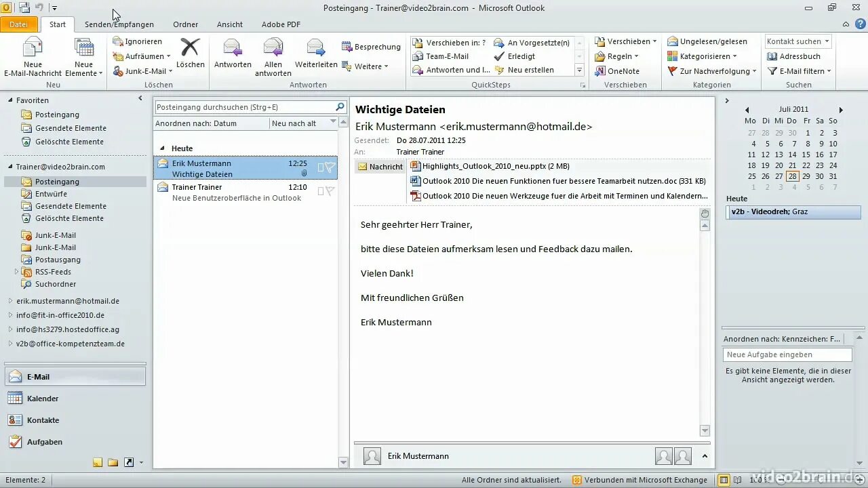Open Zur Nachverfolgung flag menu
The width and height of the screenshot is (868, 488).
coord(712,71)
